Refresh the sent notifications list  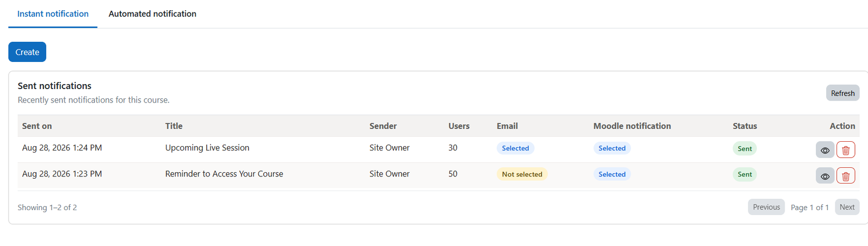843,93
